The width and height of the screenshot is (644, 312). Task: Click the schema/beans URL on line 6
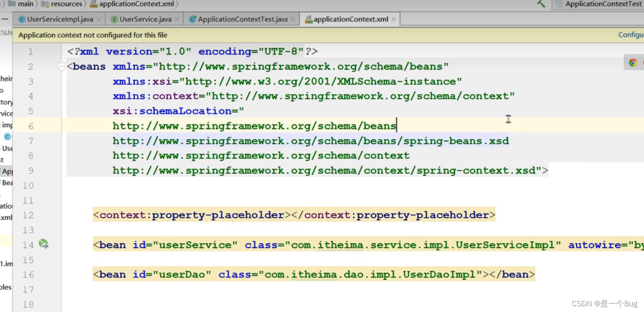point(254,126)
